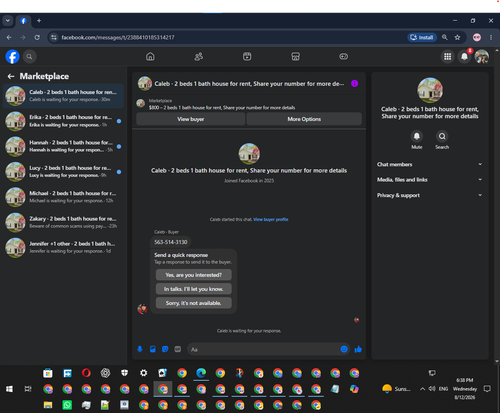
Task: Go to Home feed icon
Action: tap(150, 57)
